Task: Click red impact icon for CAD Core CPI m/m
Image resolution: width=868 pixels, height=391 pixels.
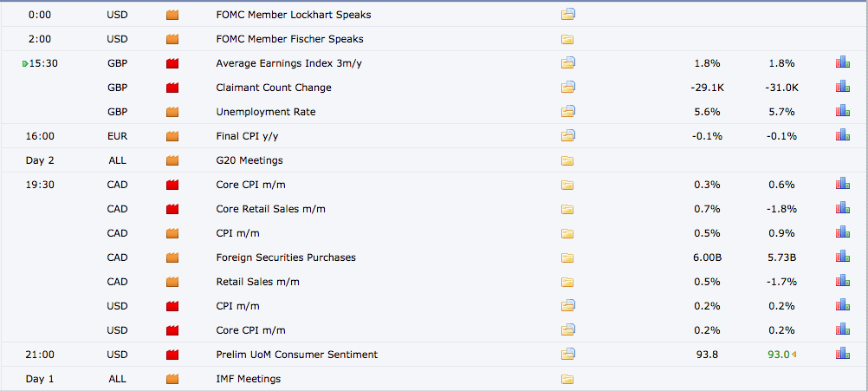Action: tap(172, 185)
